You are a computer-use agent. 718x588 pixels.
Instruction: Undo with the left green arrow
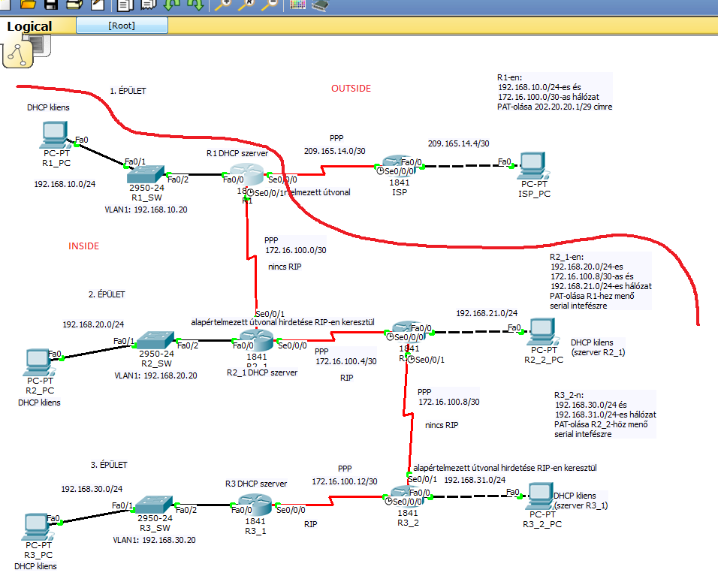tap(172, 5)
